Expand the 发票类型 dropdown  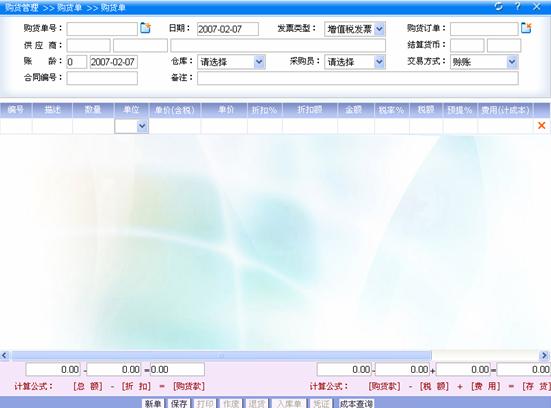380,29
